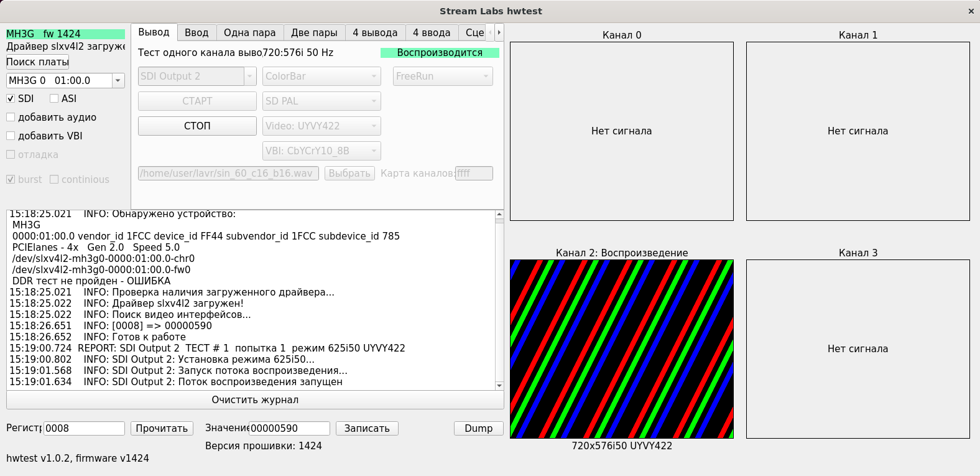Close the Stream Labs hwtest window
980x476 pixels.
[x=971, y=11]
